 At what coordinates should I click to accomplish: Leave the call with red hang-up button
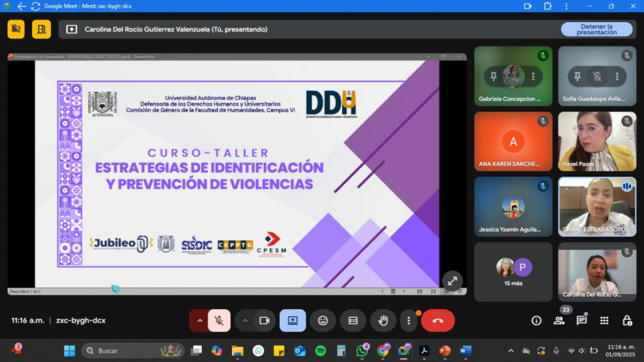(x=438, y=321)
